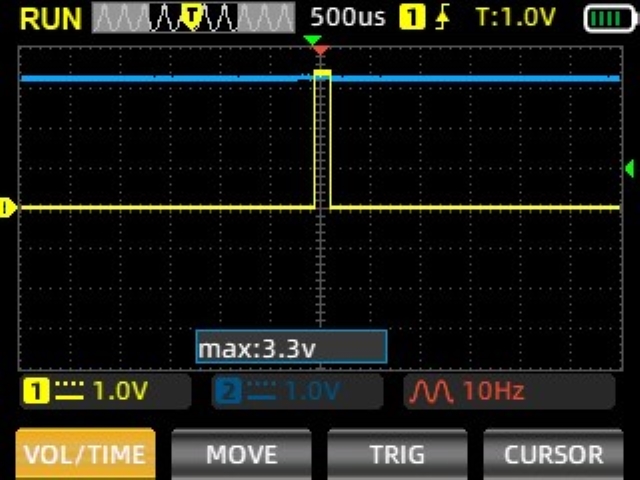The height and width of the screenshot is (480, 640).
Task: Tap the battery level icon
Action: click(611, 18)
